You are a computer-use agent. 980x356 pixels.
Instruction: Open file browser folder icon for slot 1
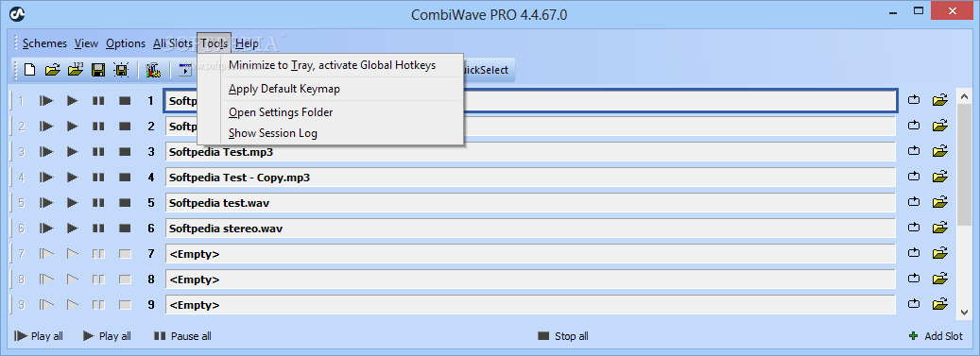pyautogui.click(x=940, y=100)
